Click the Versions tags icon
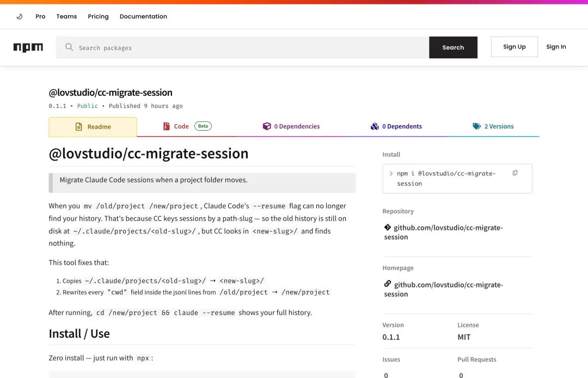The image size is (588, 378). point(476,126)
